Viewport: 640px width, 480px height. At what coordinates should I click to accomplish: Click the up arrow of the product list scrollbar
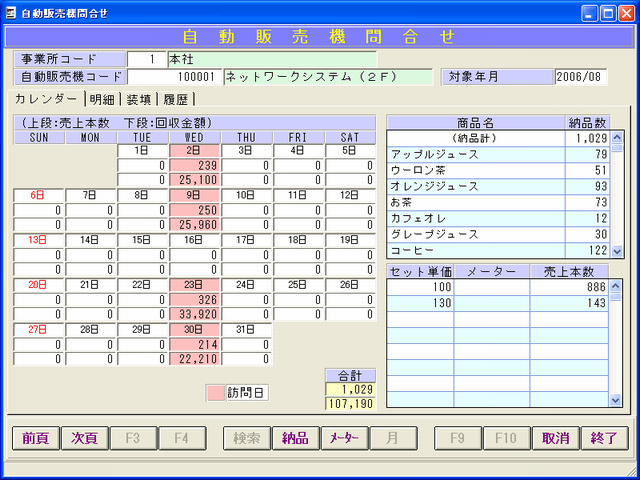coord(616,138)
